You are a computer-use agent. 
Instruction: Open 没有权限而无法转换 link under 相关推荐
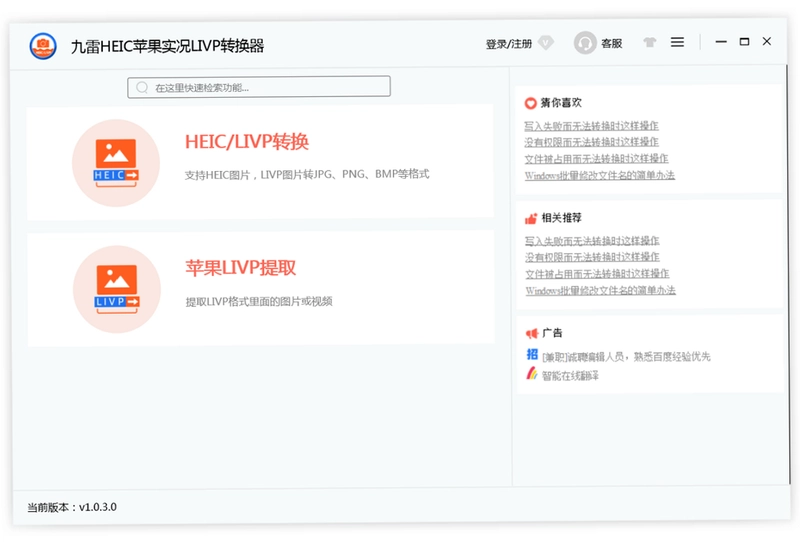(x=592, y=257)
